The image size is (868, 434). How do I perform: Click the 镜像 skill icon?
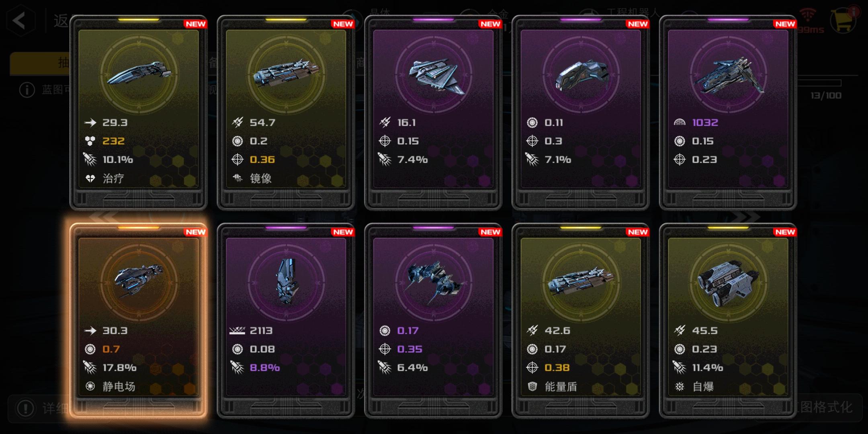coord(237,178)
